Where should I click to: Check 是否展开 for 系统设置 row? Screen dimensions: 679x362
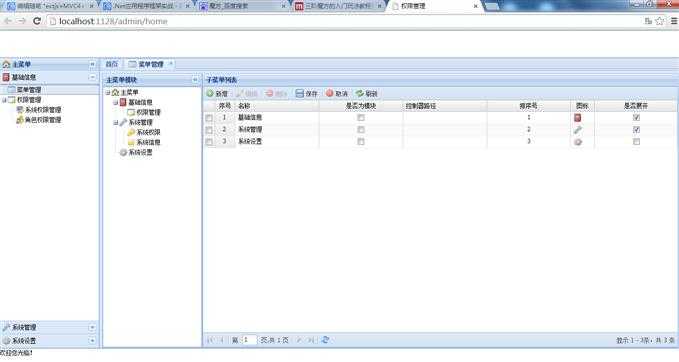point(636,142)
